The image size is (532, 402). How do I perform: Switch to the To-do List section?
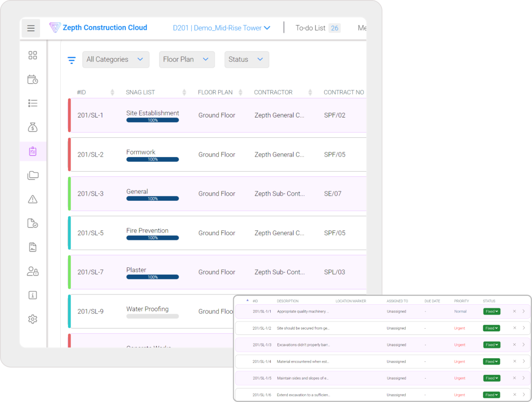pyautogui.click(x=312, y=28)
